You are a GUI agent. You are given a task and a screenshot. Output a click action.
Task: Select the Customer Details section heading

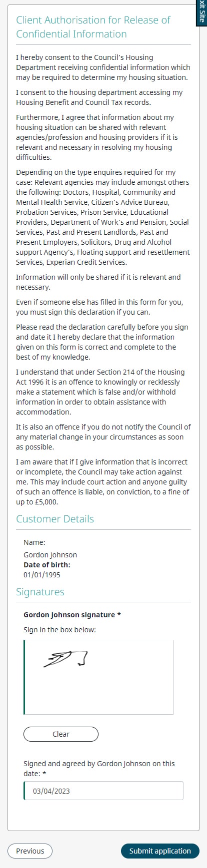coord(55,519)
